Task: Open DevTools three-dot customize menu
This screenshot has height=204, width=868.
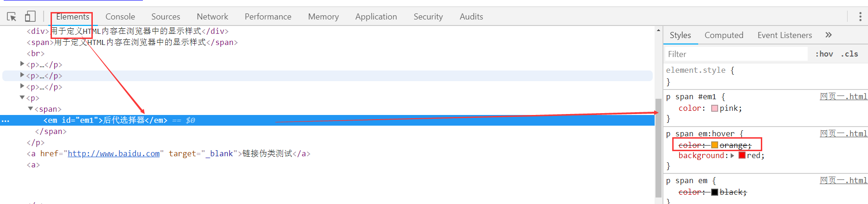Action: (x=860, y=17)
